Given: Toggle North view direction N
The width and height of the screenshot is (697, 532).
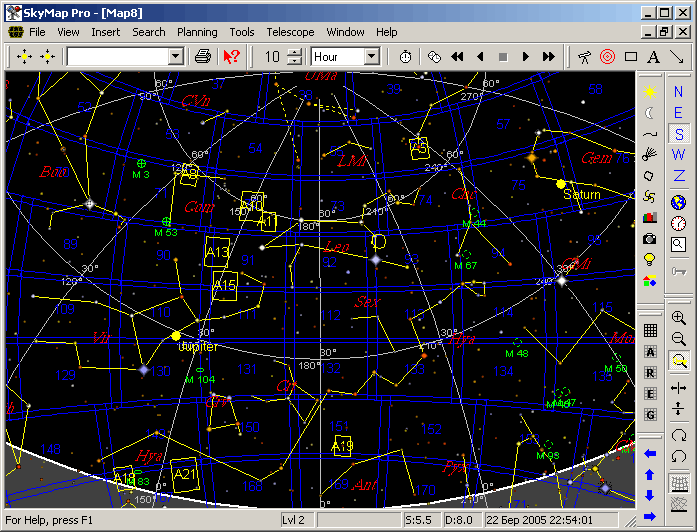Looking at the screenshot, I should [x=678, y=92].
